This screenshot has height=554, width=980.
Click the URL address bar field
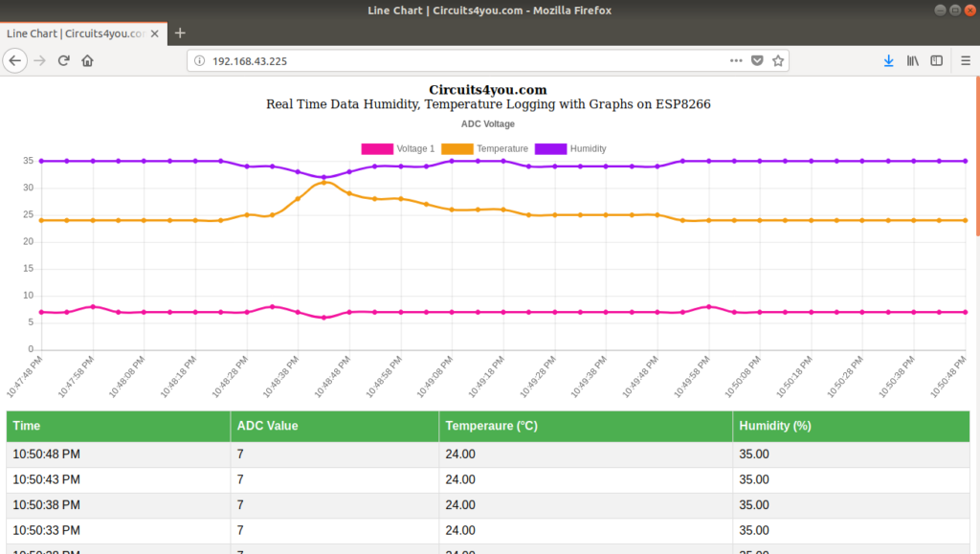(x=459, y=60)
